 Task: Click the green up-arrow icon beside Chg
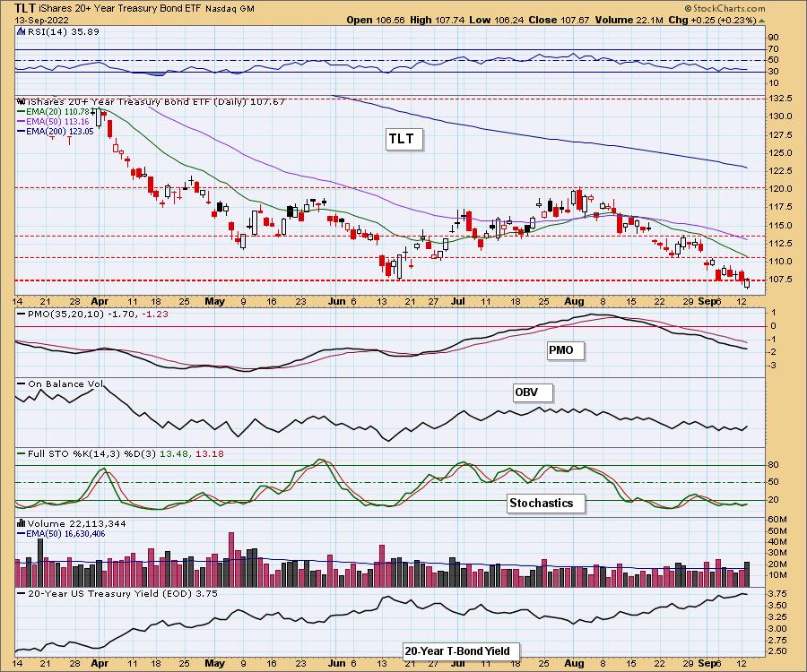point(761,22)
